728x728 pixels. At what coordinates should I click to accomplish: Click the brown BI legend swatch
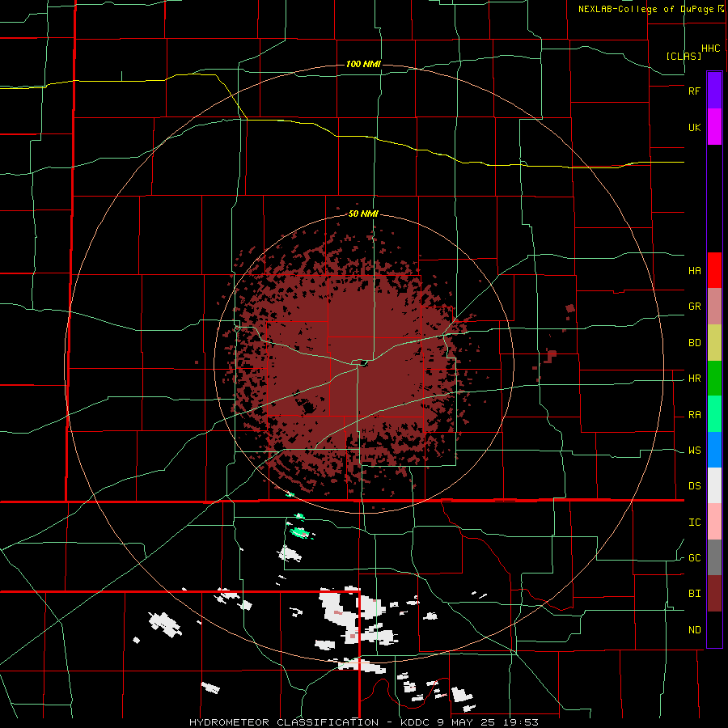pos(714,594)
